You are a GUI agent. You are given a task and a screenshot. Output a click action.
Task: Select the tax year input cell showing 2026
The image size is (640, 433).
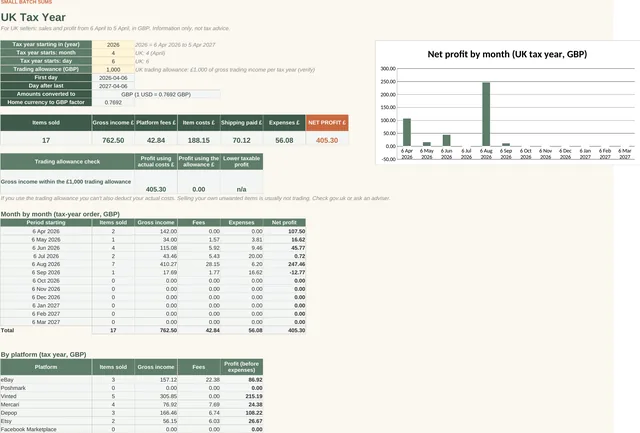[113, 44]
